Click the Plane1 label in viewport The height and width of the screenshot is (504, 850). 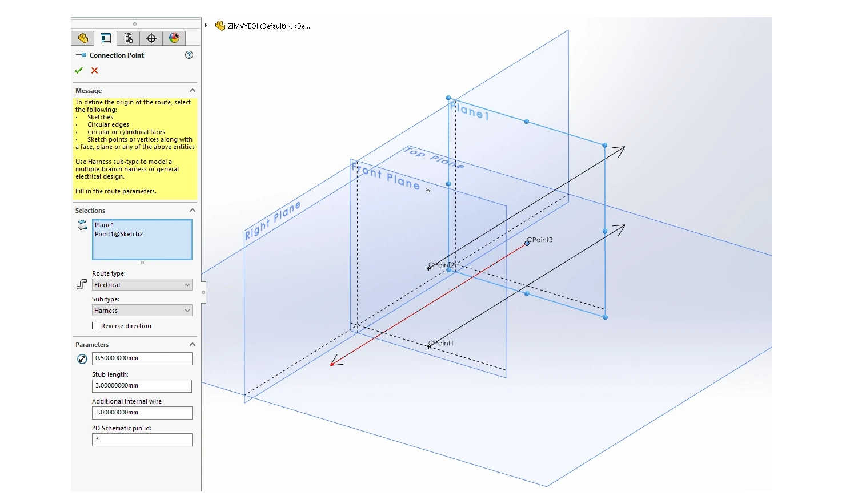(x=469, y=111)
